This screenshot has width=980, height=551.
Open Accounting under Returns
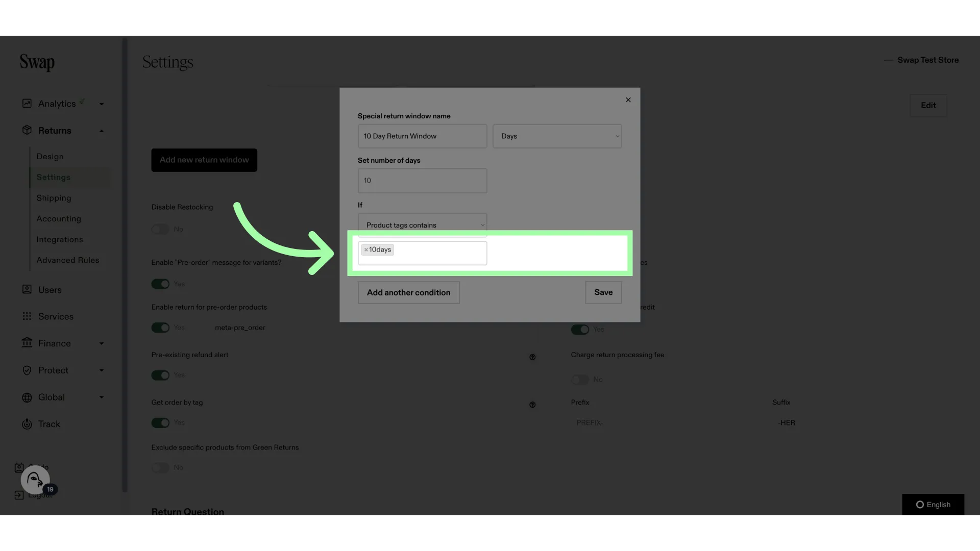(59, 218)
